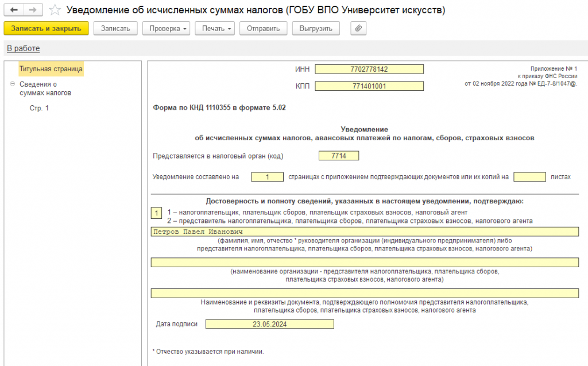This screenshot has height=366, width=588.
Task: Click the Записать и закрыть button
Action: click(x=46, y=28)
